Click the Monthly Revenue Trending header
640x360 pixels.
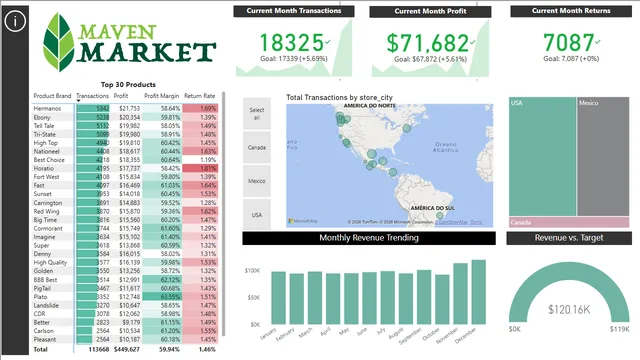coord(369,238)
